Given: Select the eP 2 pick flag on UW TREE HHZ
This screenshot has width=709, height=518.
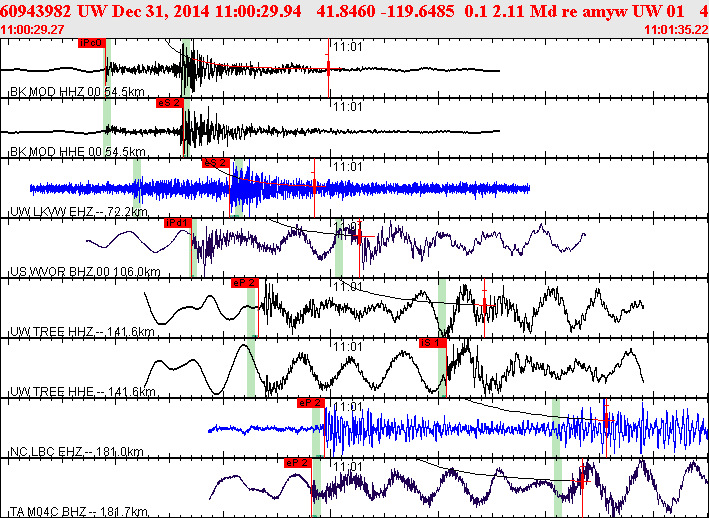Looking at the screenshot, I should tap(245, 283).
